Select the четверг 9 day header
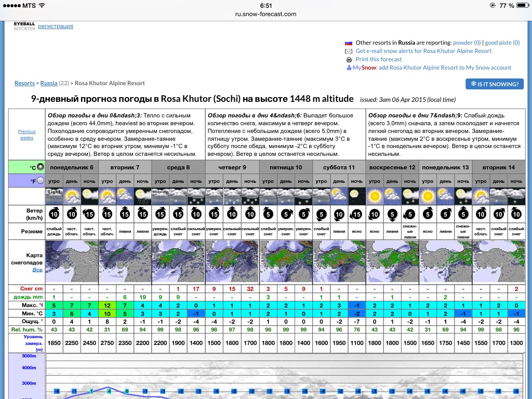The height and width of the screenshot is (399, 532). [x=232, y=167]
